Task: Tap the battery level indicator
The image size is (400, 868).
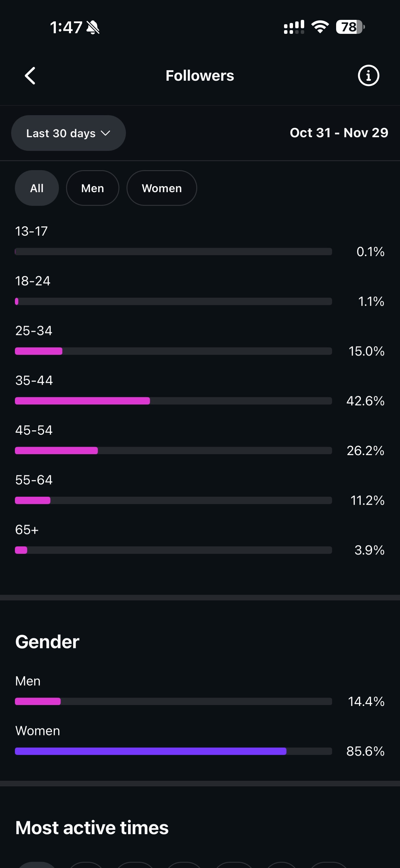Action: [350, 27]
